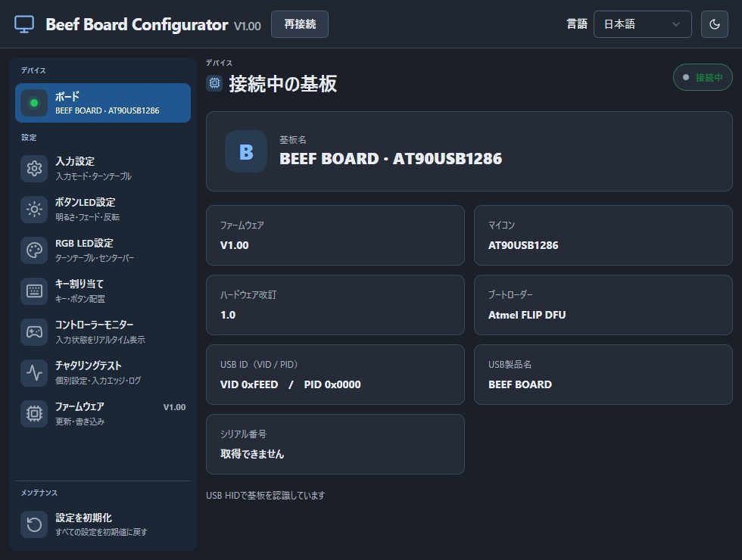Click the waveform icon for チャタリングテスト
The width and height of the screenshot is (742, 560).
34,372
